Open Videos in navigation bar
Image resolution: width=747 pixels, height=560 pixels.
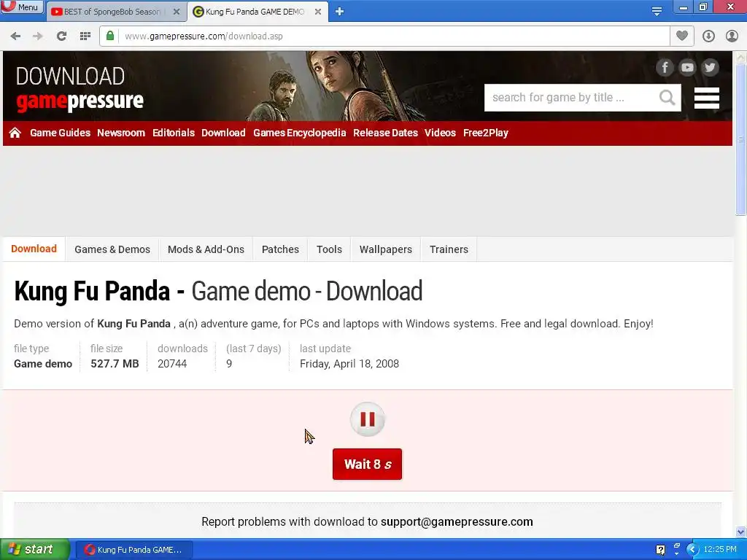[440, 133]
